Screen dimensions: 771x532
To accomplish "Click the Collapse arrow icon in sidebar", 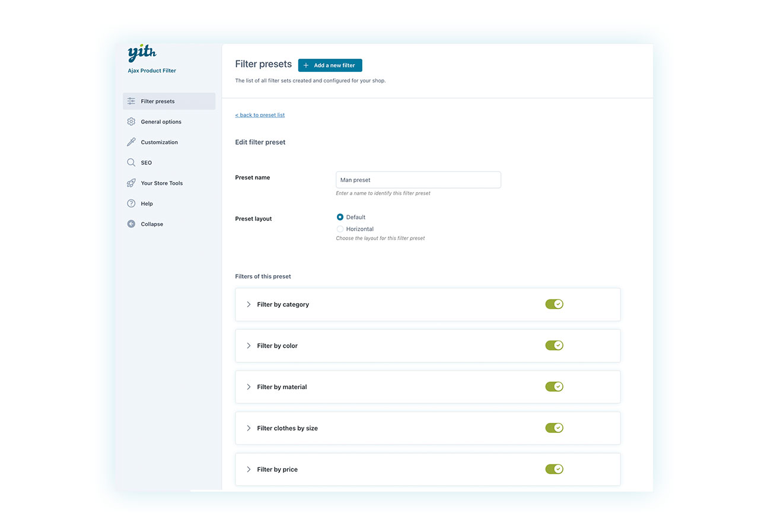I will tap(131, 224).
